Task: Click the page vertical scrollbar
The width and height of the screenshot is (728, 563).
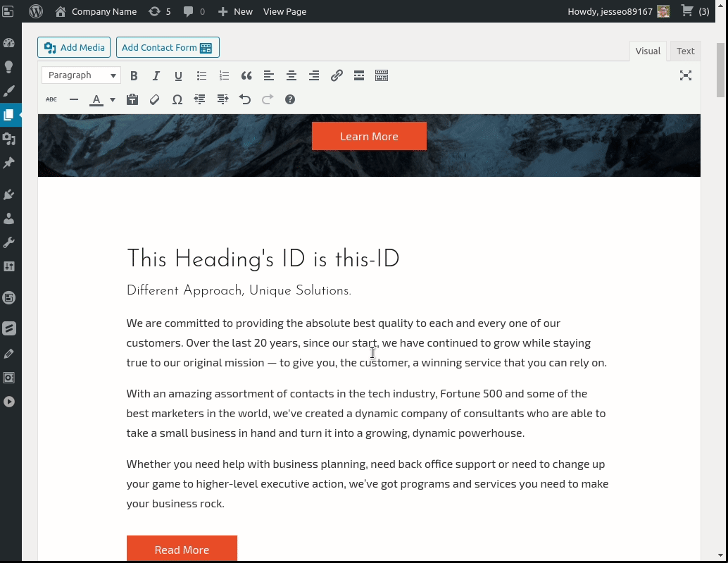Action: point(720,70)
